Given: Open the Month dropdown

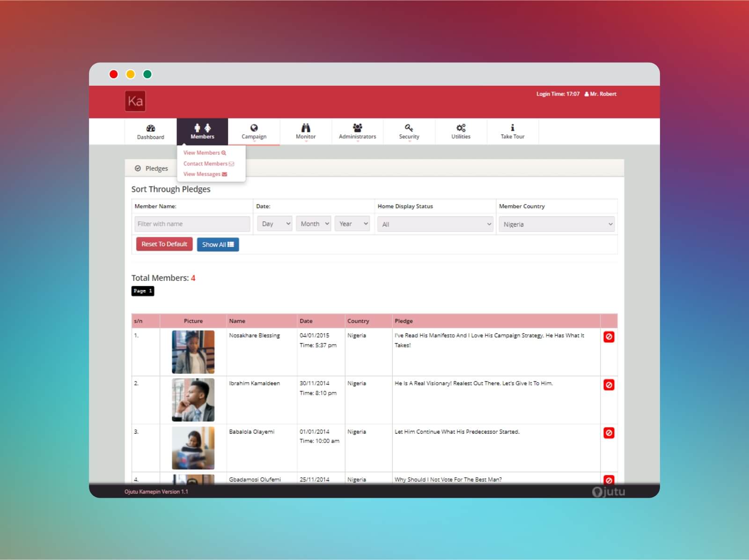Looking at the screenshot, I should coord(314,224).
